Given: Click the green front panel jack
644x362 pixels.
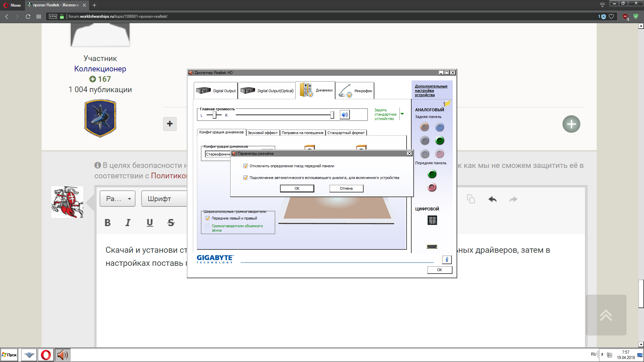Looking at the screenshot, I should point(432,174).
